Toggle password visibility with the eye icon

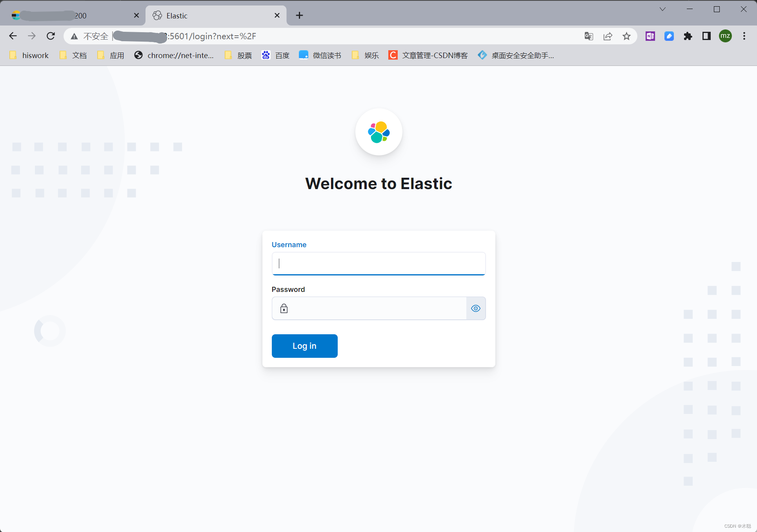coord(476,308)
